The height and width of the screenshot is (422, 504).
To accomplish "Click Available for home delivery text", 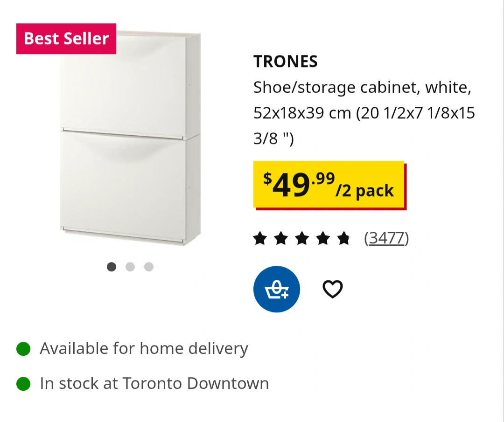I will [x=144, y=348].
